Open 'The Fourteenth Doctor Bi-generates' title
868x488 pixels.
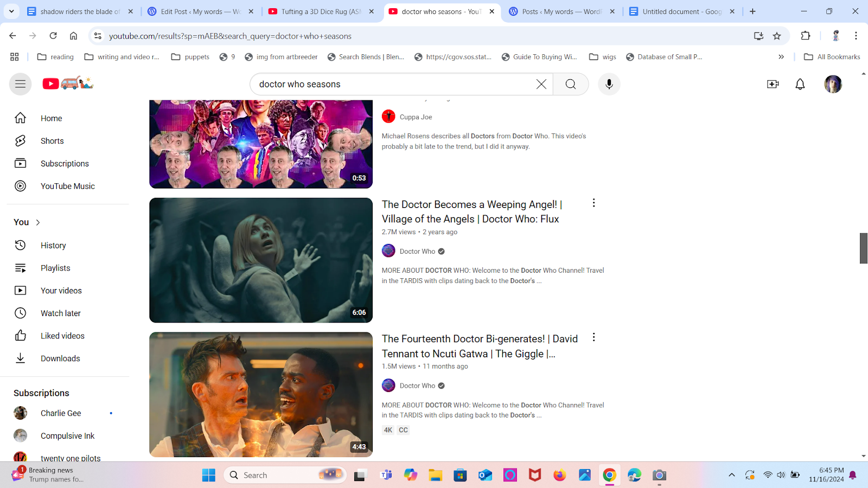point(480,346)
